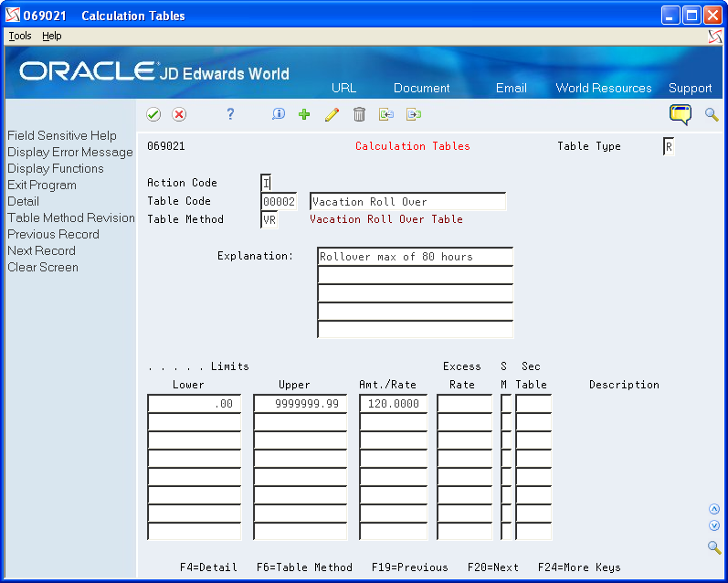Select Exit Program in sidebar
The height and width of the screenshot is (583, 728).
click(42, 185)
